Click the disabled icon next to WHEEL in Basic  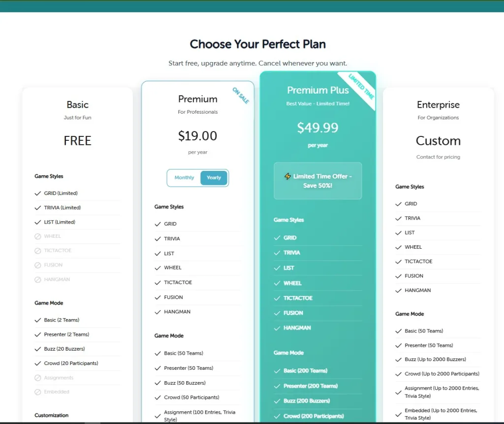(x=38, y=236)
